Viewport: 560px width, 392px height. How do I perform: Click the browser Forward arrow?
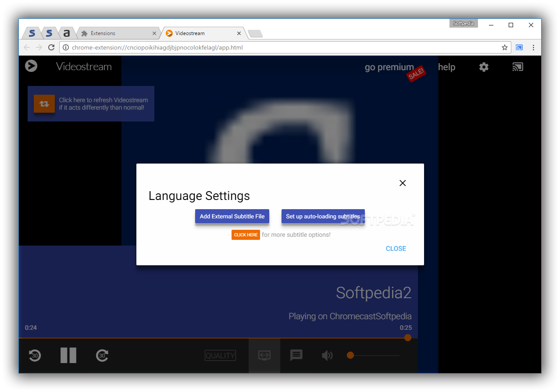pyautogui.click(x=39, y=47)
